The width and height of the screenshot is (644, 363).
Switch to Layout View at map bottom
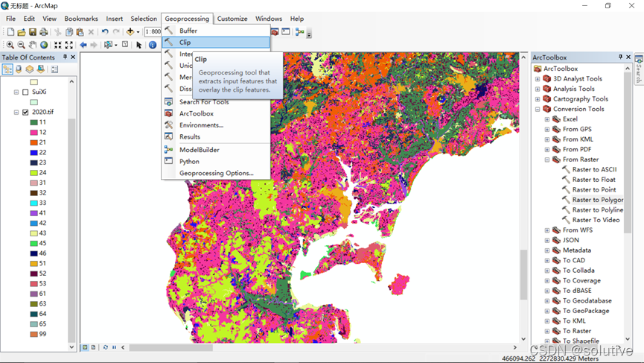94,347
